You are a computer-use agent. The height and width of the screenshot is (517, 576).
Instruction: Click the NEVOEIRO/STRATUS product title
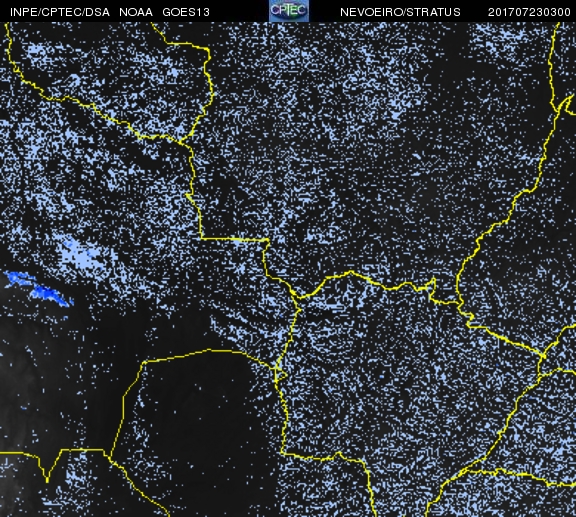pyautogui.click(x=400, y=12)
